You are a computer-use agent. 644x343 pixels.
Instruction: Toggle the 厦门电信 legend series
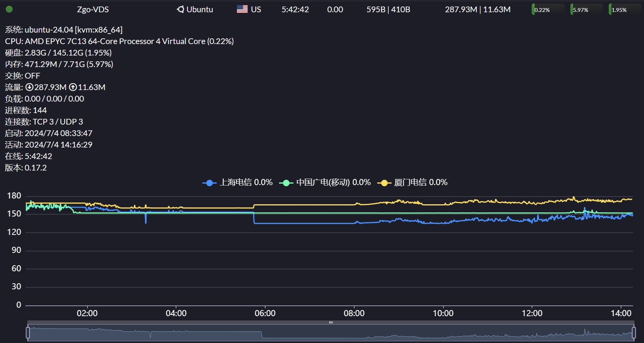[x=412, y=182]
